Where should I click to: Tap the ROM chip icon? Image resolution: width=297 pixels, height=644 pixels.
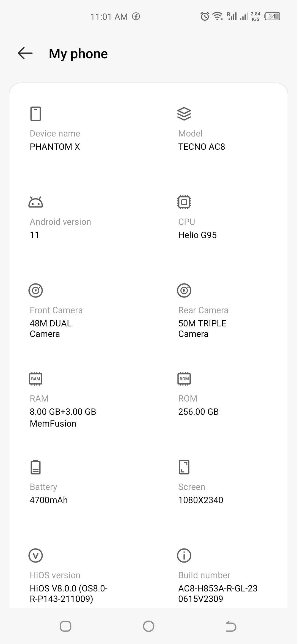point(184,379)
